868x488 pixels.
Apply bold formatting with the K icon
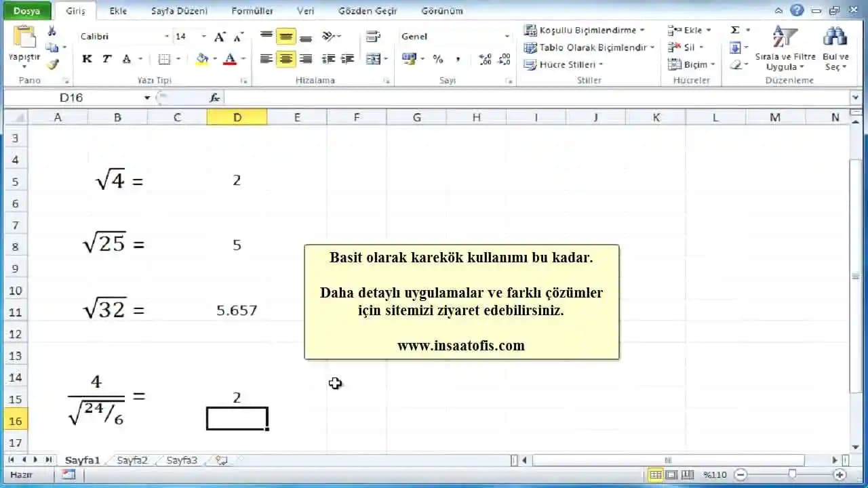tap(87, 58)
